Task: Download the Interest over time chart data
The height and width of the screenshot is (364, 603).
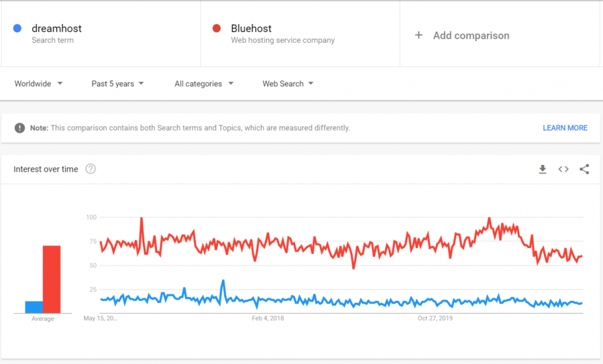Action: pyautogui.click(x=542, y=170)
